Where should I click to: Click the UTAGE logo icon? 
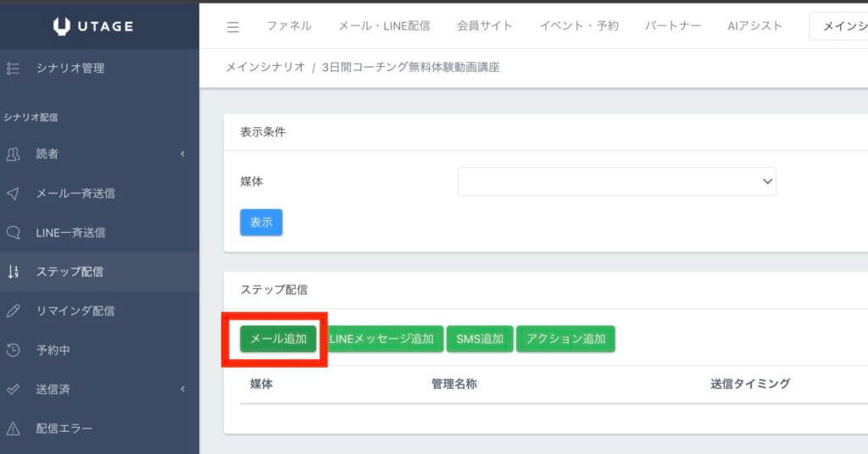[x=62, y=26]
